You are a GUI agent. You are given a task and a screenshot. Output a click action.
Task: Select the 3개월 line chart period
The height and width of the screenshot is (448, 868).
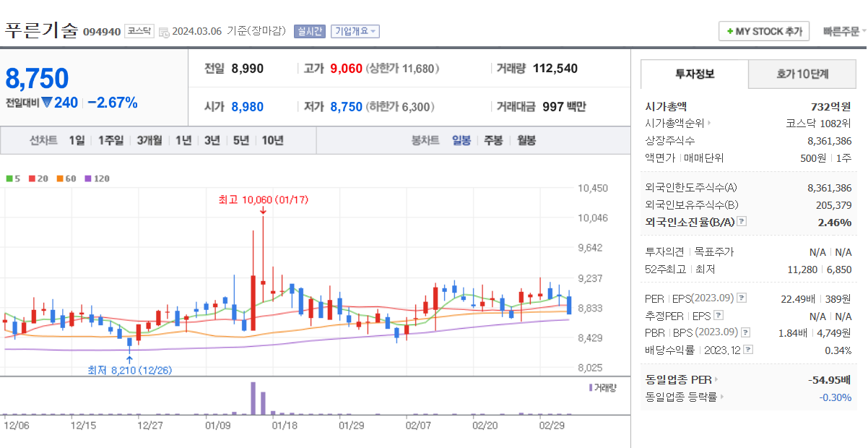pos(149,140)
